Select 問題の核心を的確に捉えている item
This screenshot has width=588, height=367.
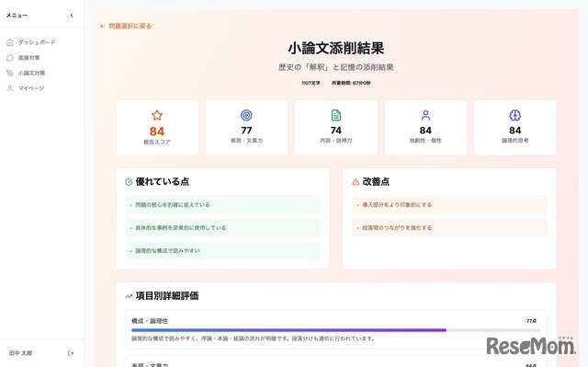[222, 205]
